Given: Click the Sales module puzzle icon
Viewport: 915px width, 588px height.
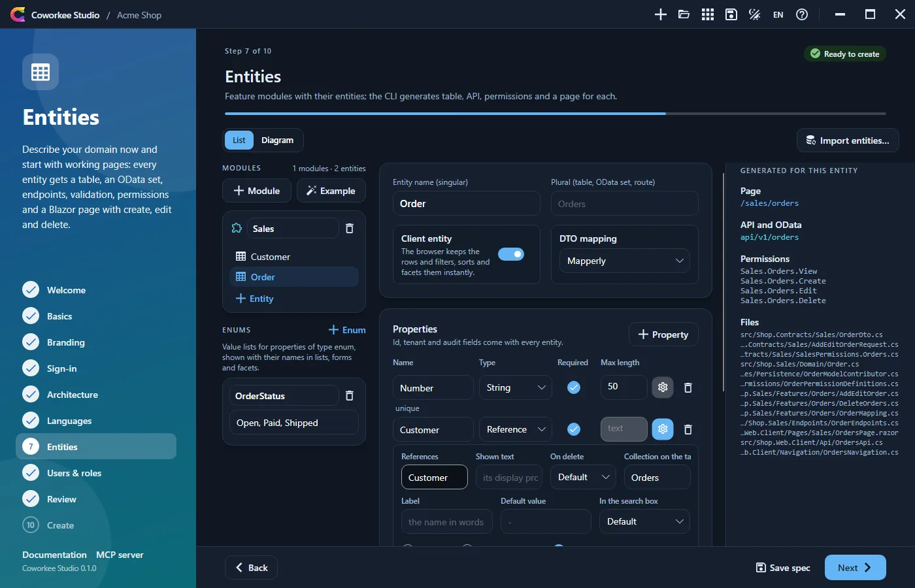Looking at the screenshot, I should click(x=237, y=228).
